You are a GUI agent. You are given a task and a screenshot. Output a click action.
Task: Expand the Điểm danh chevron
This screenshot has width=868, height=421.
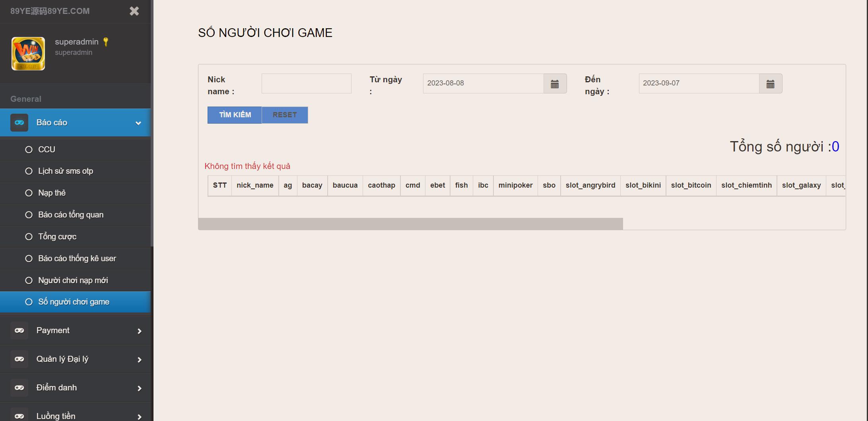pos(139,388)
